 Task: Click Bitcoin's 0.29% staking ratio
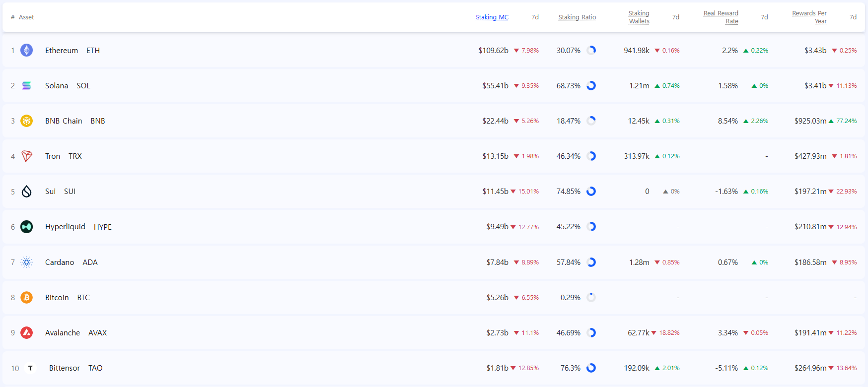pos(571,298)
